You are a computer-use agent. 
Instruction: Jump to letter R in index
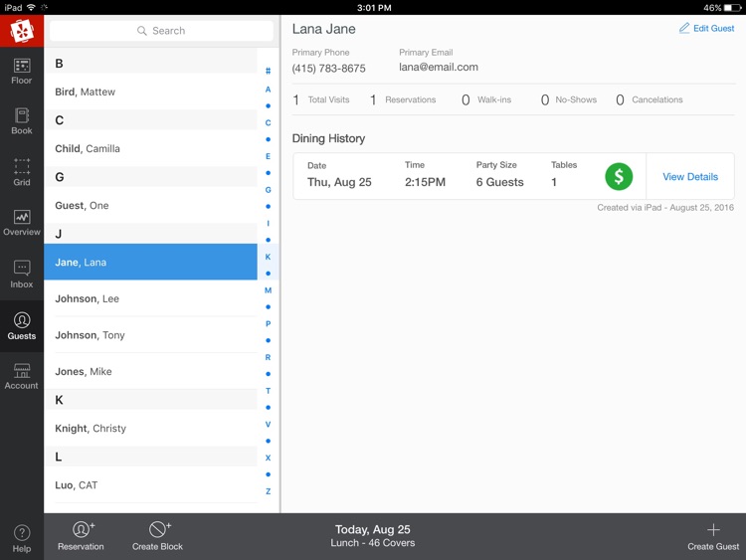pyautogui.click(x=268, y=357)
